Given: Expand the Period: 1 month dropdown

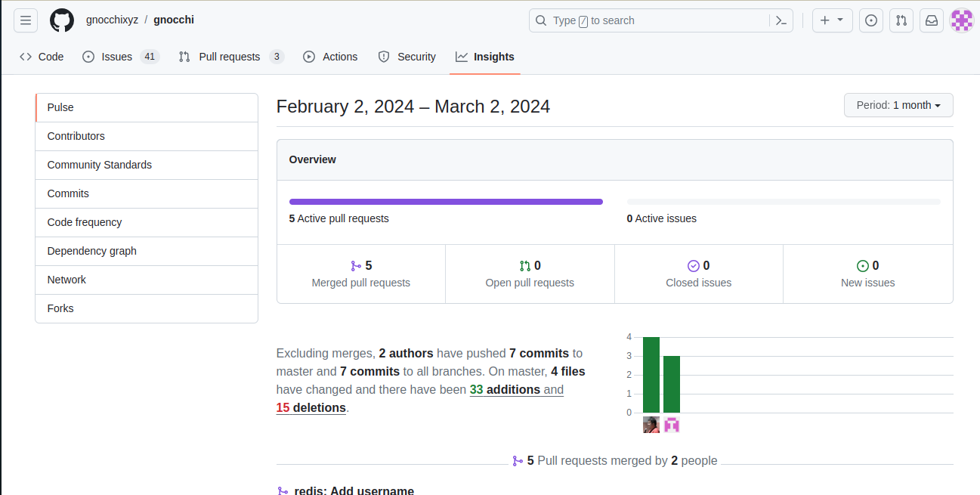Looking at the screenshot, I should 898,105.
